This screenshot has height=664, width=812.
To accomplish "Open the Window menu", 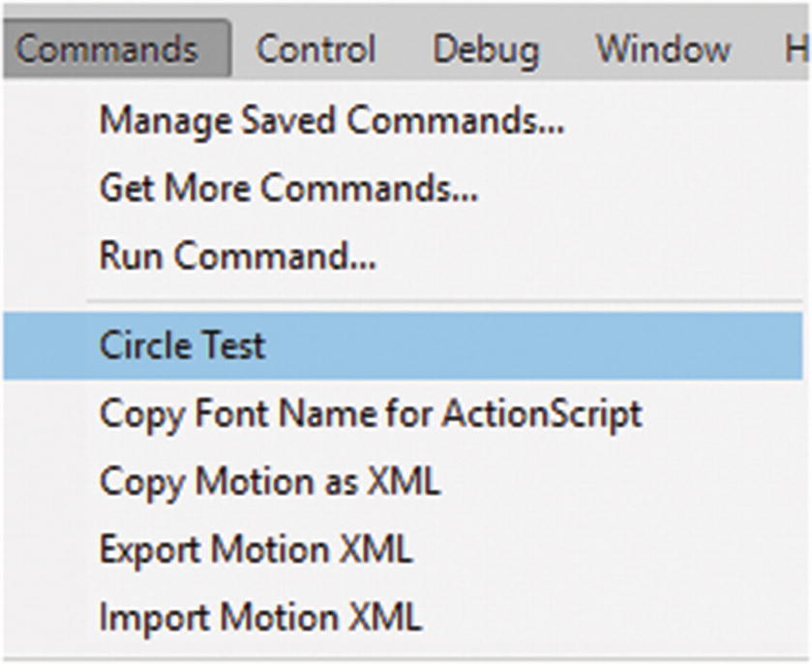I will [x=663, y=48].
